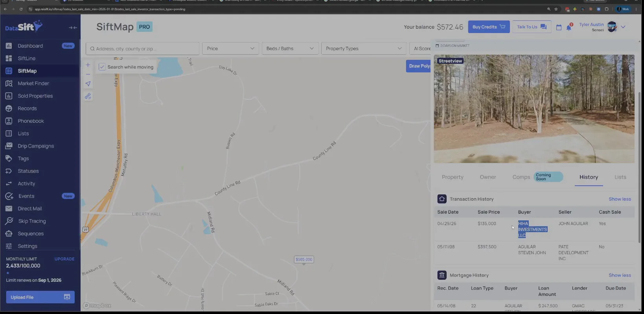
Task: Toggle Search while moving checkbox
Action: [x=102, y=67]
